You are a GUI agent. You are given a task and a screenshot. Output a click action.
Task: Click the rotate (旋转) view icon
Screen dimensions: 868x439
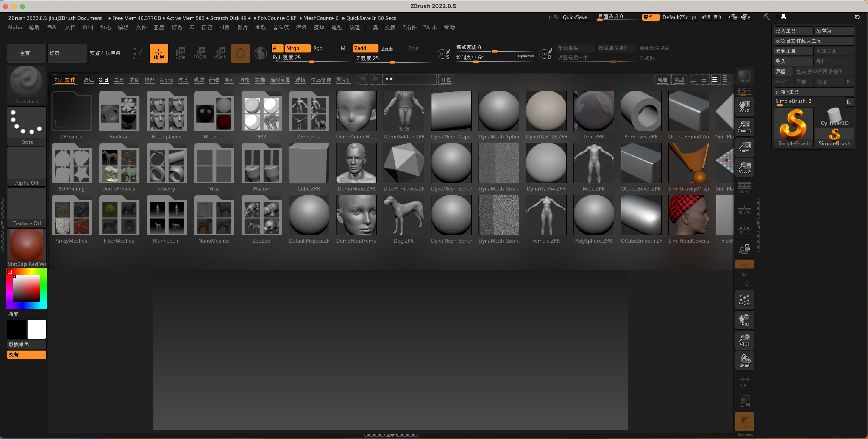744,360
